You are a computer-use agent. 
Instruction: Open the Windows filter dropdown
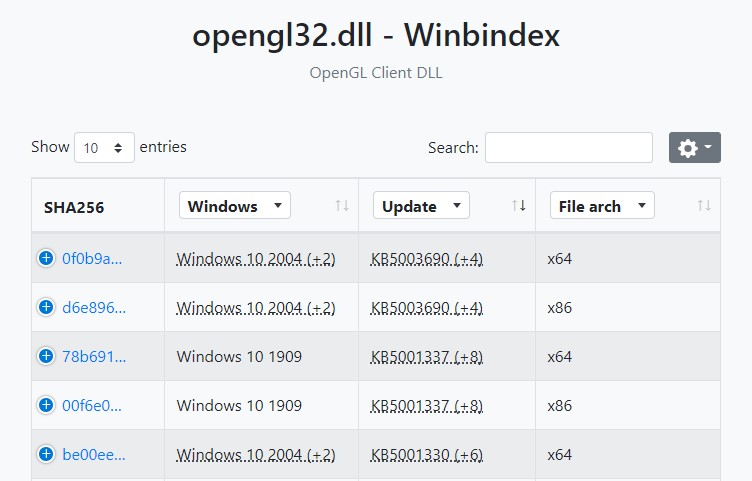pos(235,206)
